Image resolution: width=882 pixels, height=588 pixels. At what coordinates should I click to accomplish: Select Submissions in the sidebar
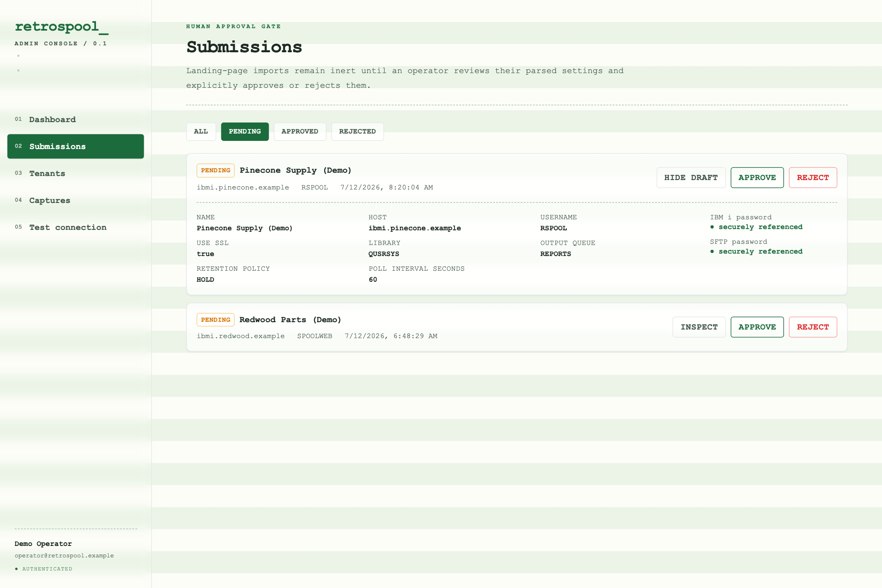(76, 147)
